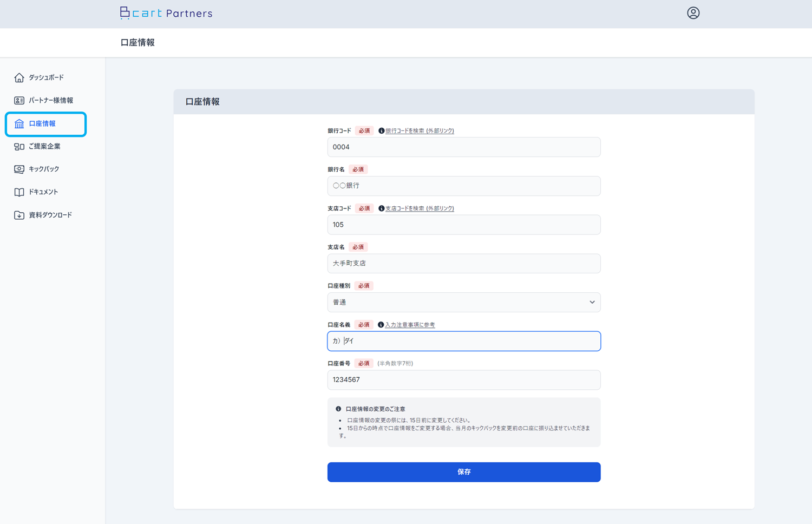Click the 必須 badge next to 銀行名
812x524 pixels.
(x=358, y=169)
